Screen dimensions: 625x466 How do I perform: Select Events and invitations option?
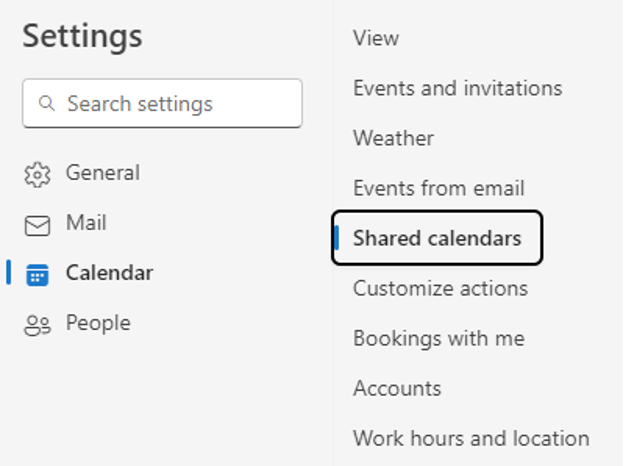tap(458, 88)
